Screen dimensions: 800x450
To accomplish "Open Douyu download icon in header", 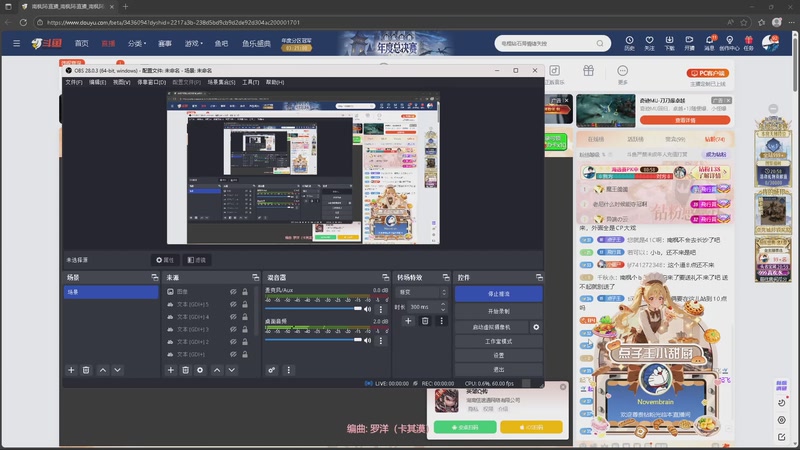I will click(669, 43).
